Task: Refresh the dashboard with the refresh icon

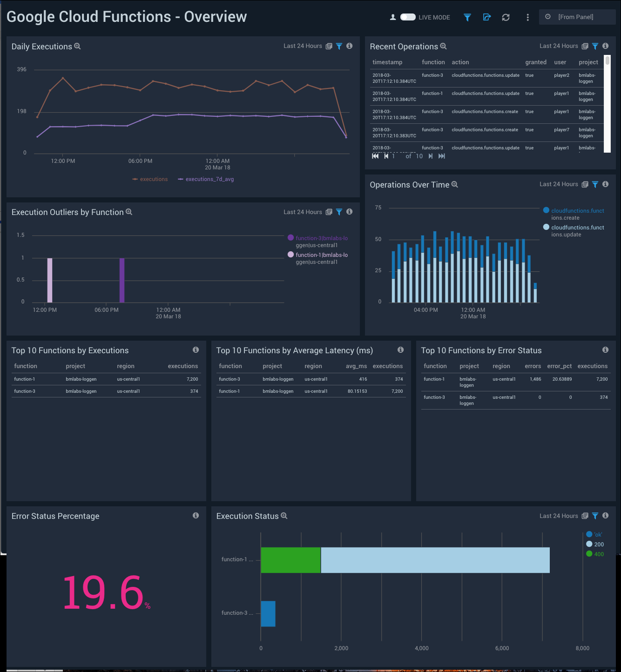Action: pyautogui.click(x=506, y=17)
